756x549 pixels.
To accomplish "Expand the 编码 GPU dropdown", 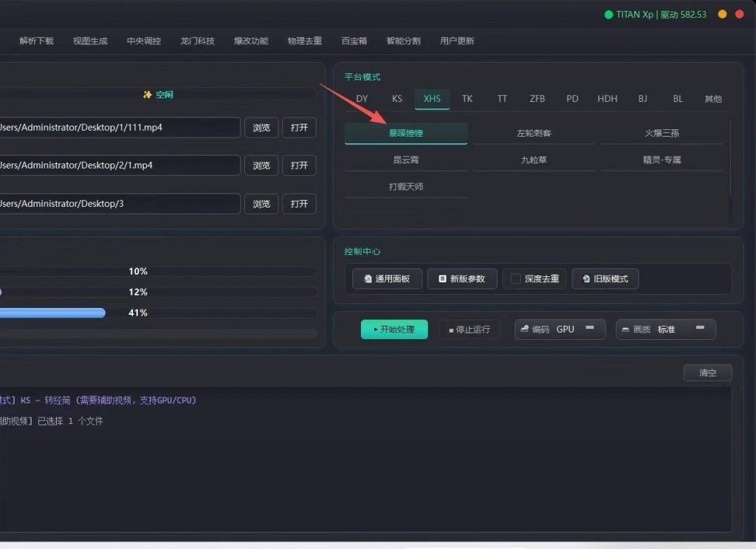I will 560,330.
